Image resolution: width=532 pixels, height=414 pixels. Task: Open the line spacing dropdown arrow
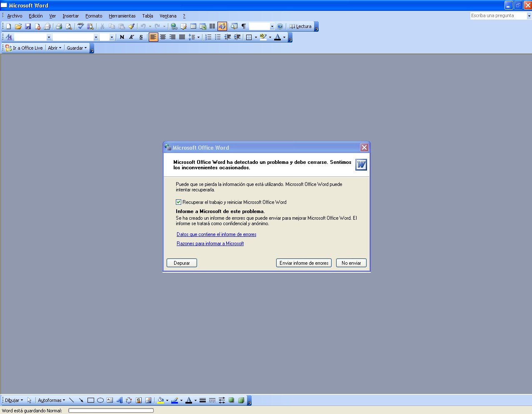(x=198, y=37)
